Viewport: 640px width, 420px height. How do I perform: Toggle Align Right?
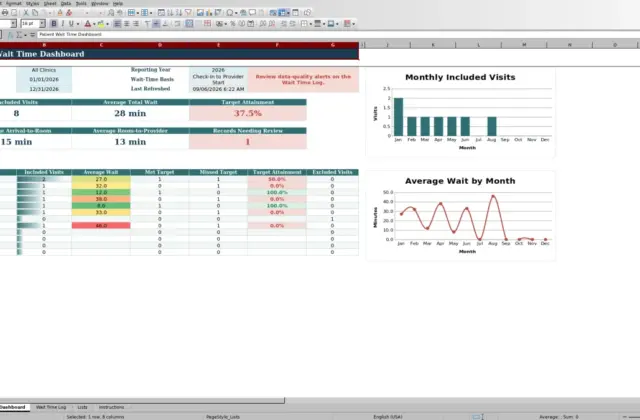(x=136, y=24)
